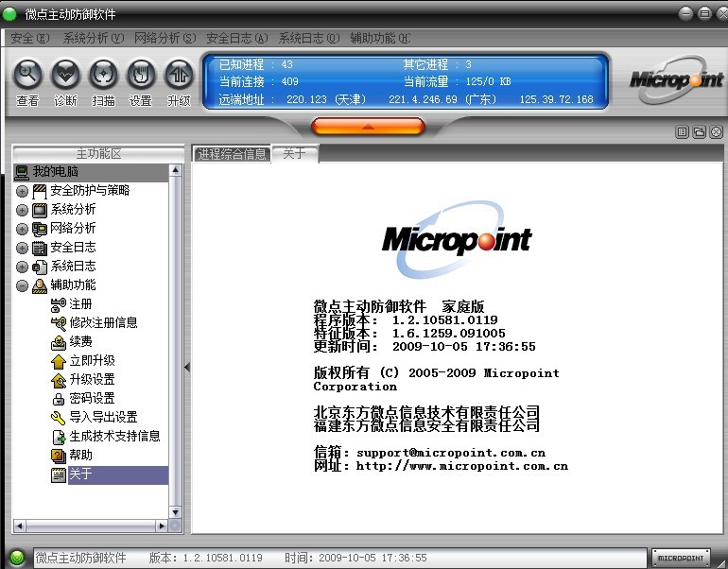Click the 关于 notepad icon

tap(58, 475)
